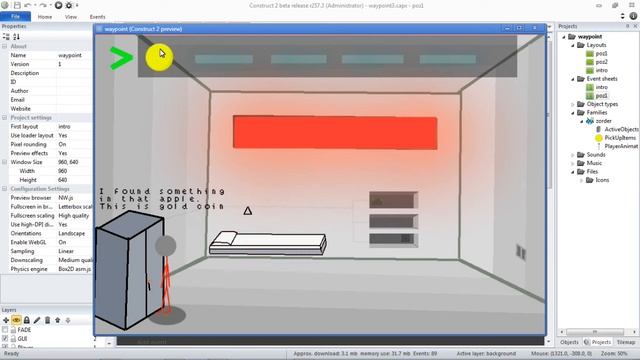The width and height of the screenshot is (640, 360).
Task: Expand the Object types folder
Action: [x=573, y=104]
